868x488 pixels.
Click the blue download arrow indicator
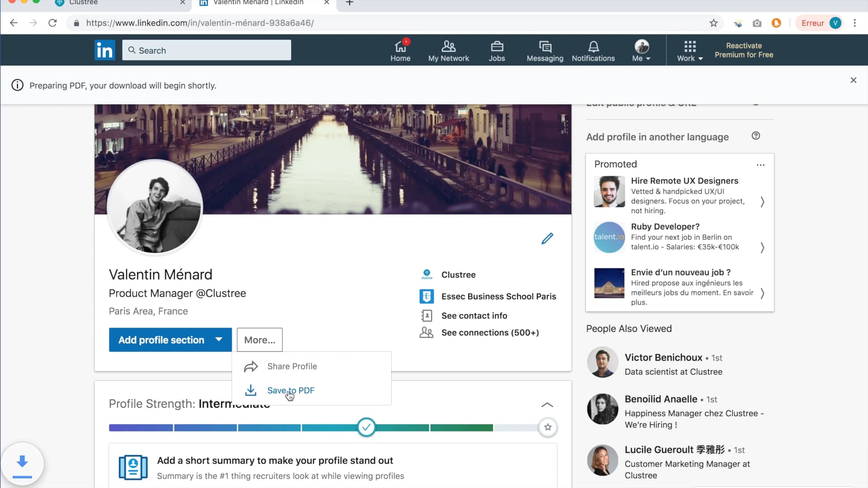click(x=23, y=463)
